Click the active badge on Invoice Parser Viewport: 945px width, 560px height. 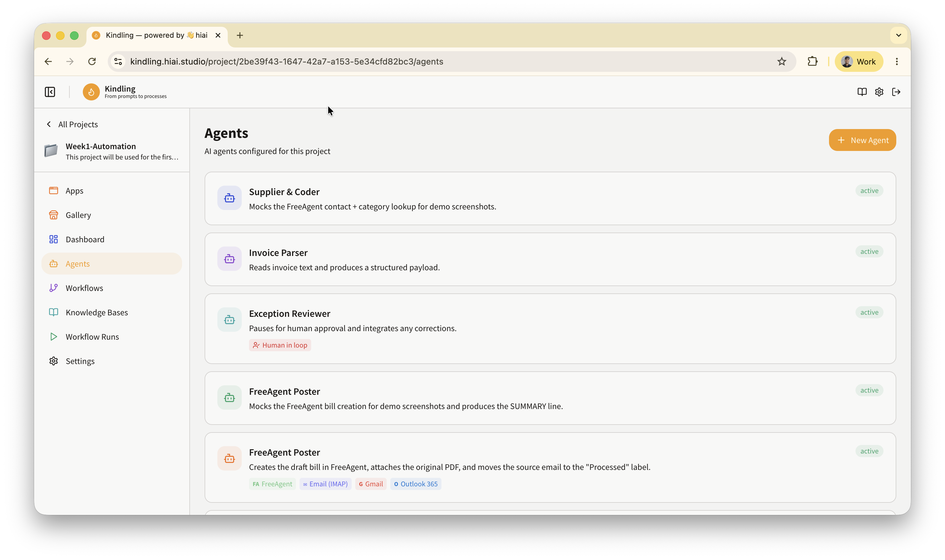(x=869, y=251)
